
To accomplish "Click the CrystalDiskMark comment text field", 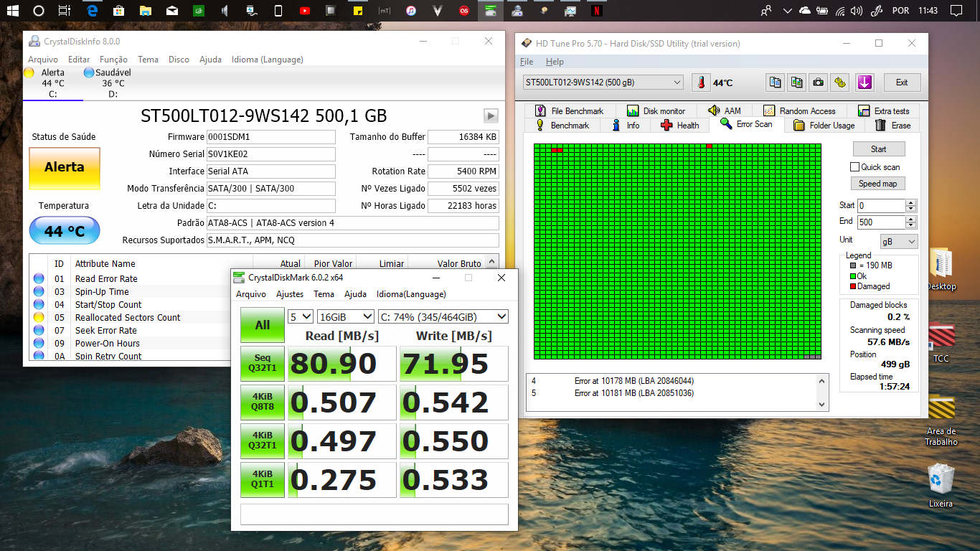I will pyautogui.click(x=374, y=514).
